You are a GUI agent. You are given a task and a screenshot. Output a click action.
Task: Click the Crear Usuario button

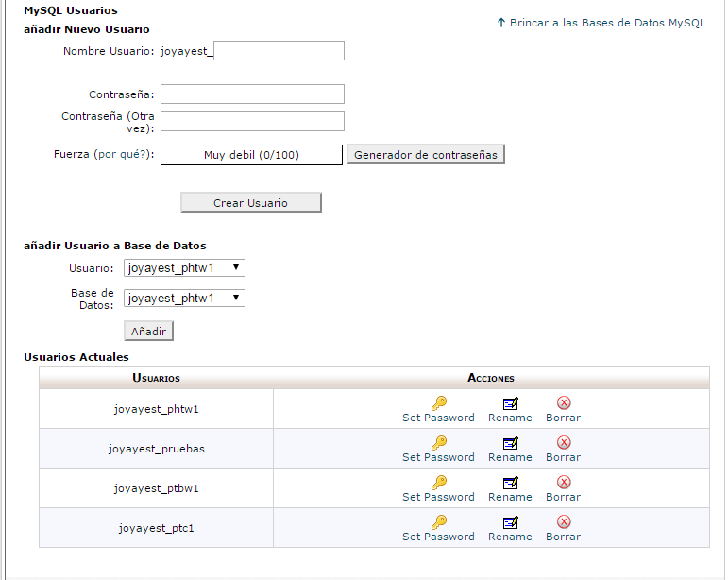(x=251, y=202)
